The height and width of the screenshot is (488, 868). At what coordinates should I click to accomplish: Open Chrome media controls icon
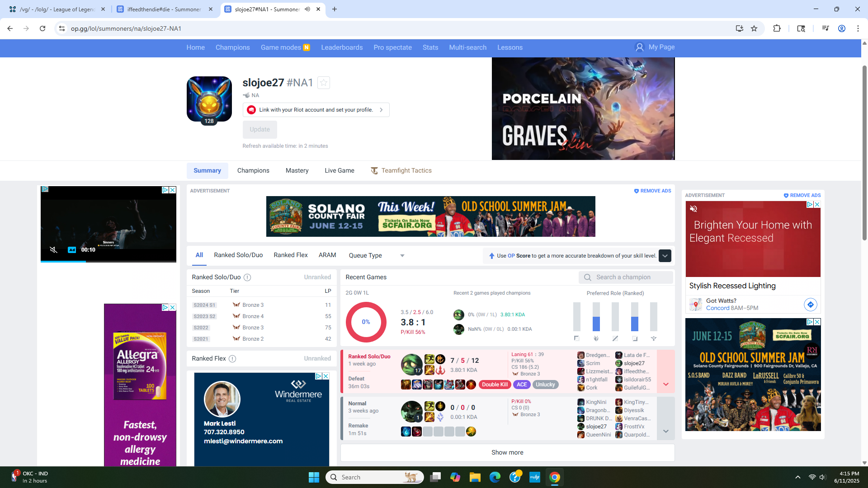coord(826,28)
